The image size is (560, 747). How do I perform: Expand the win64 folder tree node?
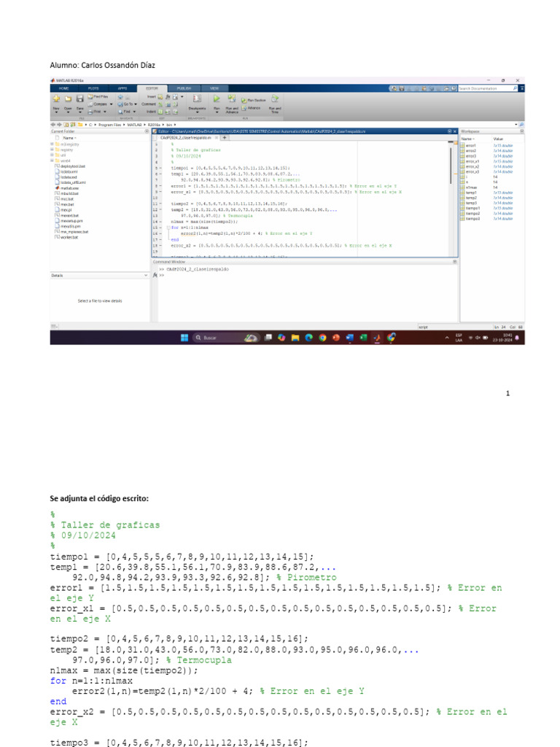(x=52, y=160)
